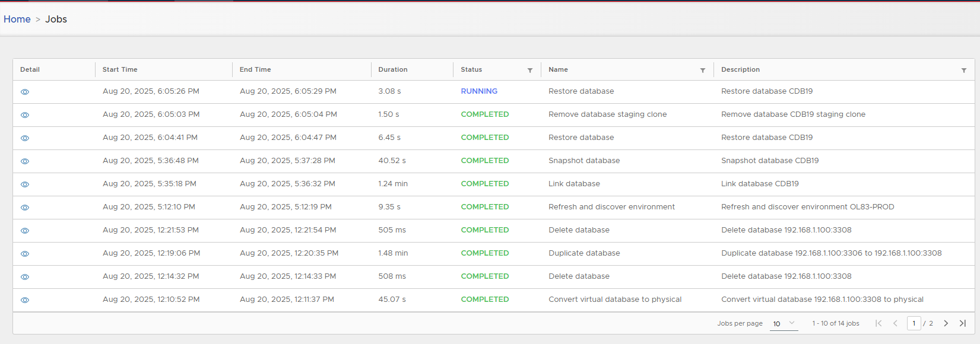View details of Remove database staging clone job
This screenshot has width=980, height=344.
25,115
